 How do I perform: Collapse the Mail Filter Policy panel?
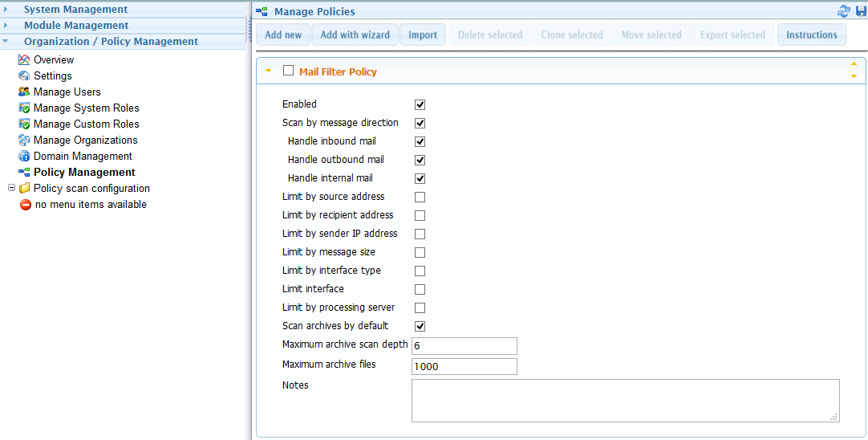tap(268, 71)
